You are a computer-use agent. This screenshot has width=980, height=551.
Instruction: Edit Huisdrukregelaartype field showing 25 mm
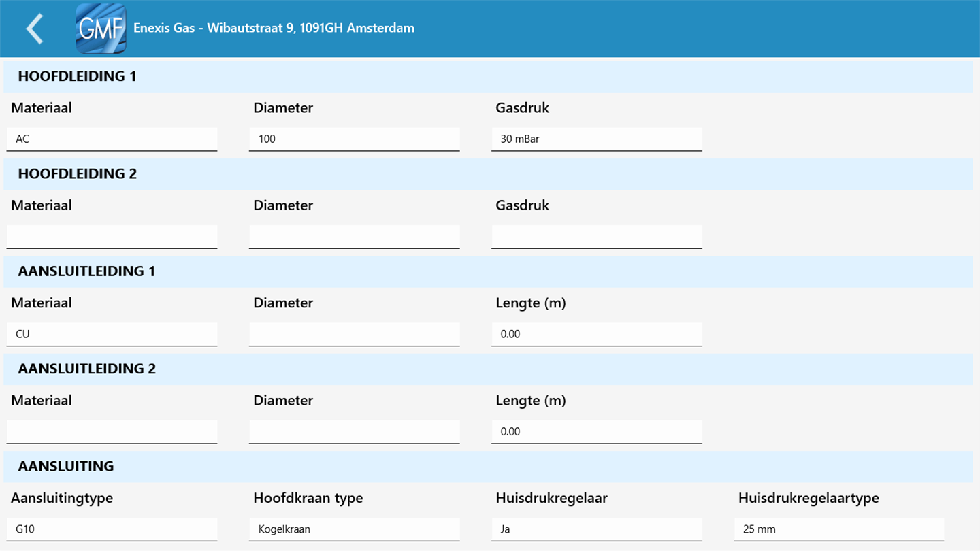(x=839, y=529)
